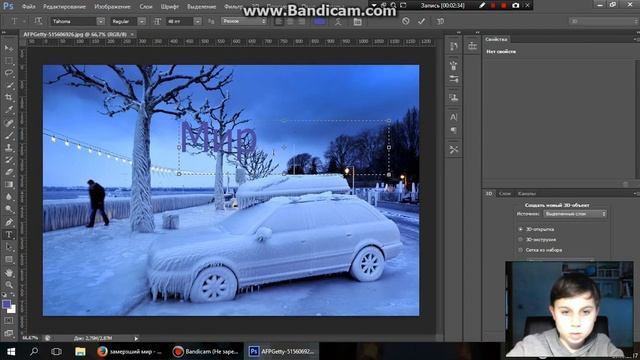Open the Источник source dropdown in the 3D panel
640x360 pixels.
(x=575, y=214)
